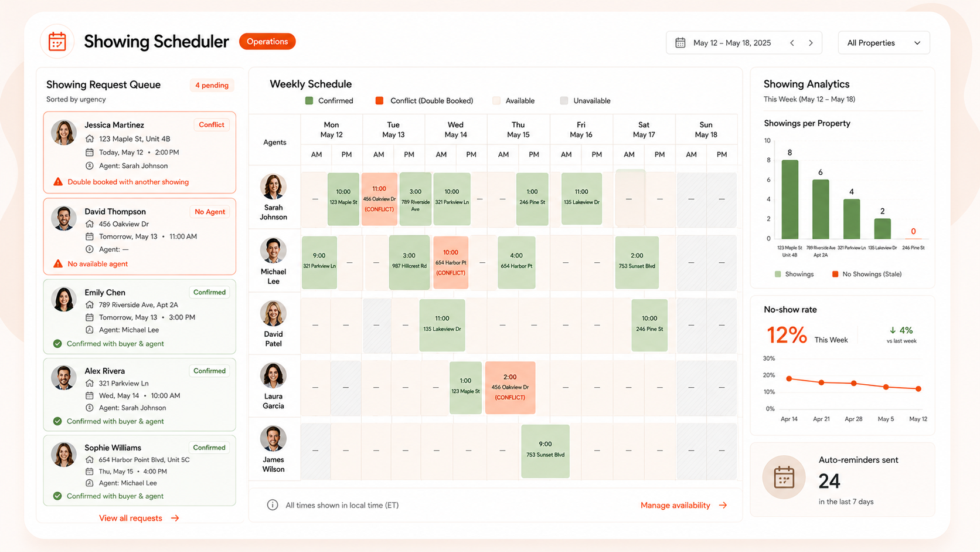Click the arrow next to Manage availability
Image resolution: width=980 pixels, height=552 pixels.
tap(723, 505)
